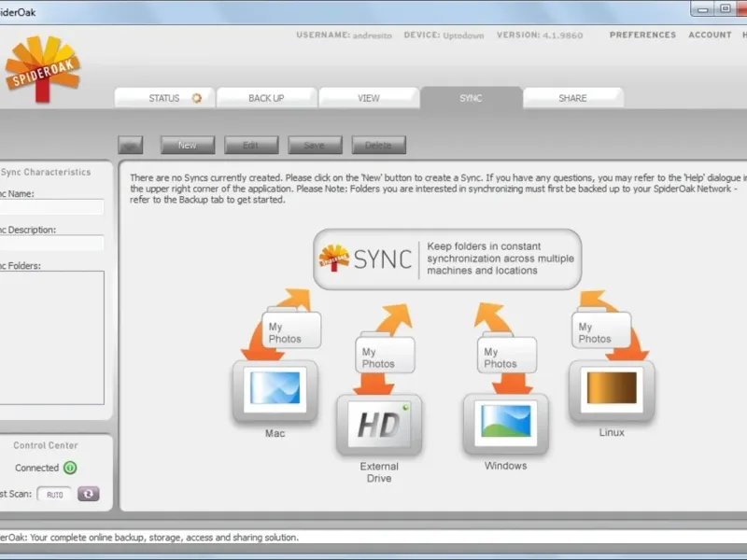This screenshot has width=747, height=560.
Task: Click the DEVICE: Uptodown text
Action: coord(444,35)
